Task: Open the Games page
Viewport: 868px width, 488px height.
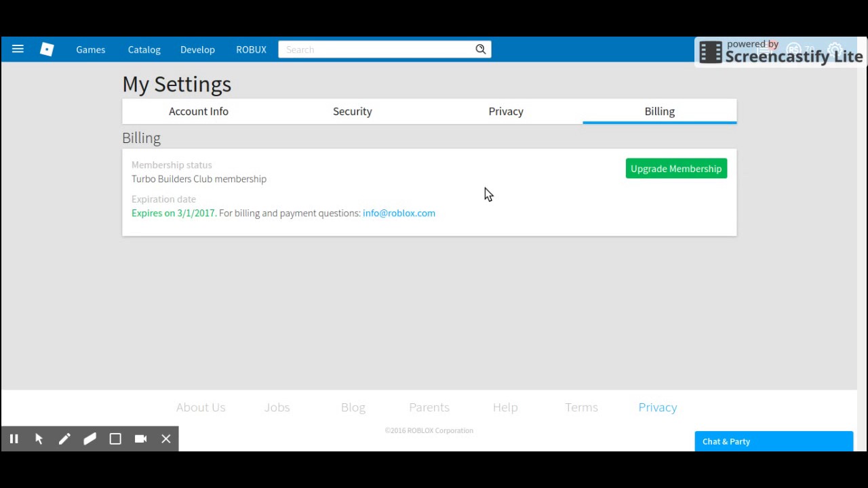Action: (x=90, y=49)
